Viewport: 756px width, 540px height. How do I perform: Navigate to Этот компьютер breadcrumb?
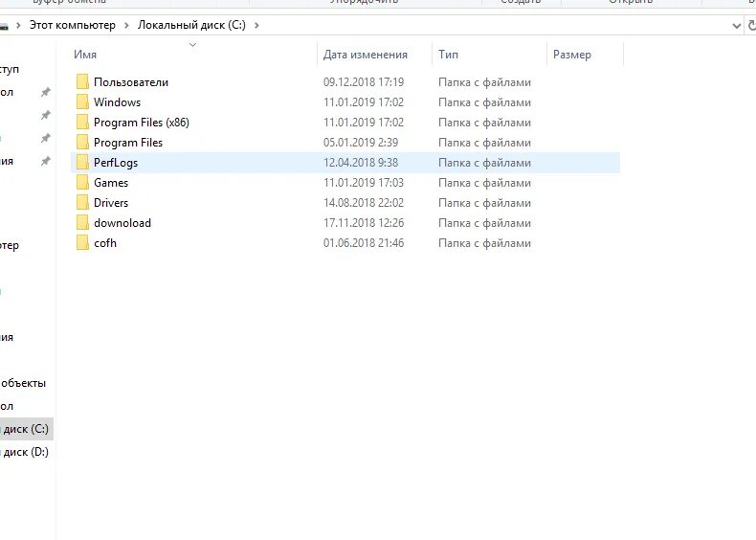coord(73,25)
